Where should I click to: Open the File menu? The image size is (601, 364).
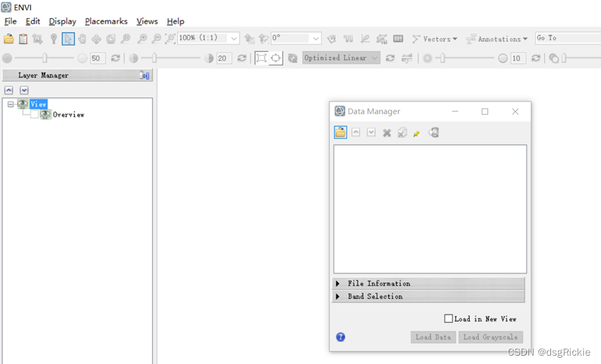click(x=10, y=22)
